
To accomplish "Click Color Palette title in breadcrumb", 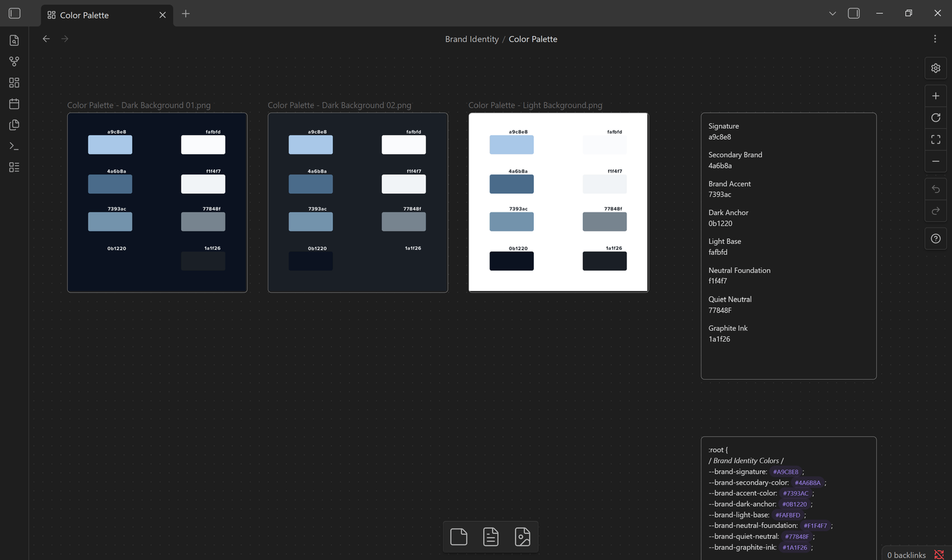I will click(x=533, y=39).
